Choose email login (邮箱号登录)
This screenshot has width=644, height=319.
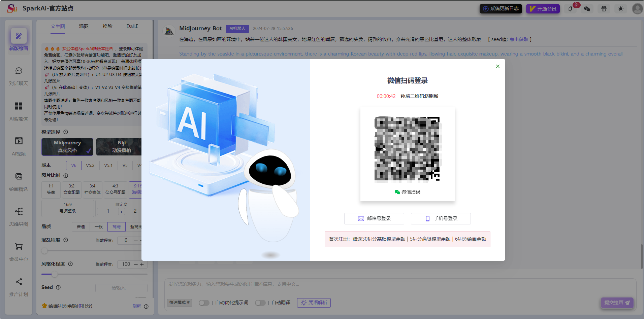(374, 219)
